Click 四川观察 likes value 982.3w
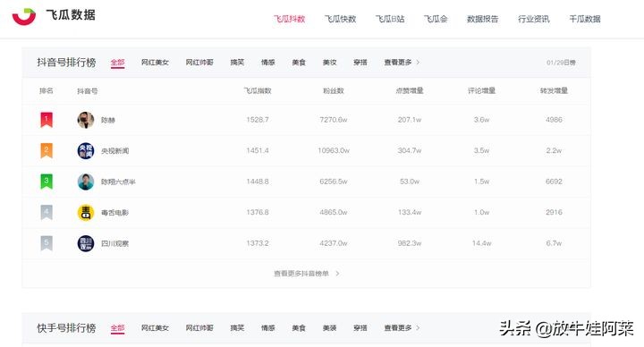The height and width of the screenshot is (347, 644). pyautogui.click(x=410, y=243)
